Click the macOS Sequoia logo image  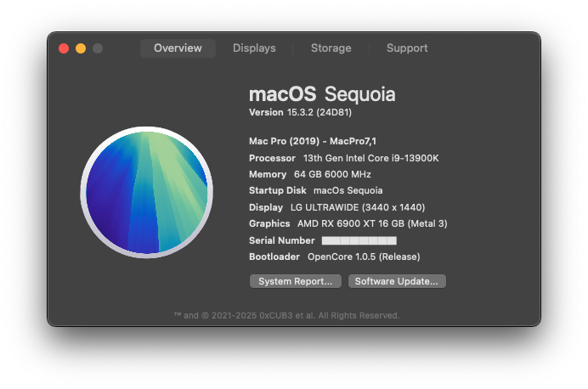(x=147, y=192)
